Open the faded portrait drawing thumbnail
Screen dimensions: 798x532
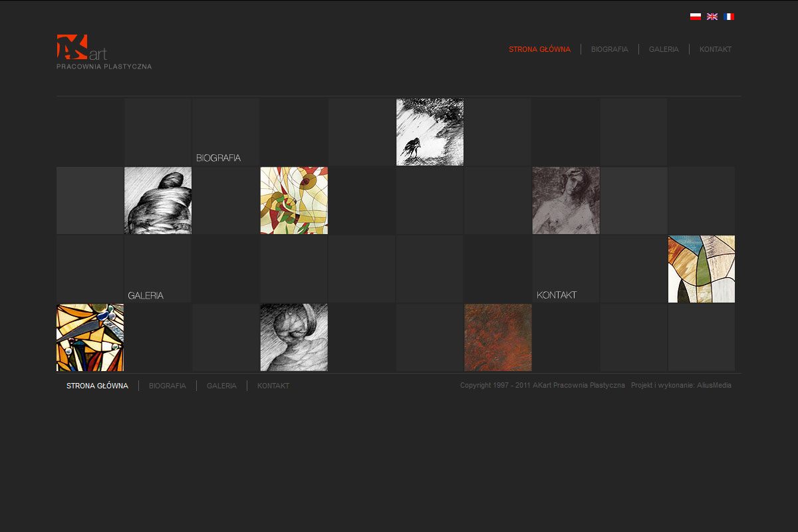(566, 201)
